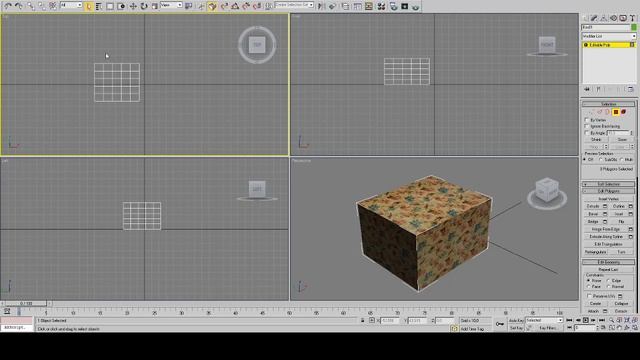Click the Configure Modifier Sets icon
Image resolution: width=640 pixels, height=360 pixels.
(x=630, y=89)
